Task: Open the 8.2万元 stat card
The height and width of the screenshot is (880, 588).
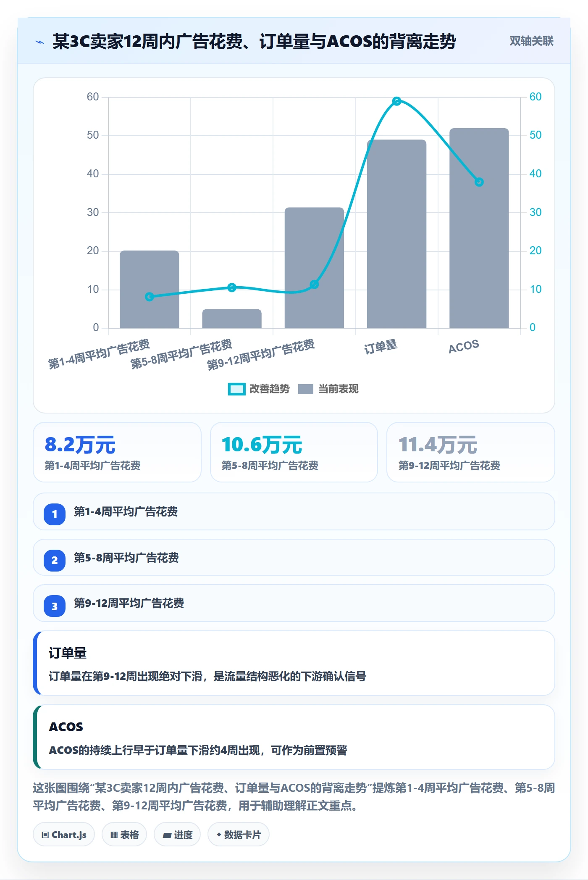Action: (x=117, y=452)
